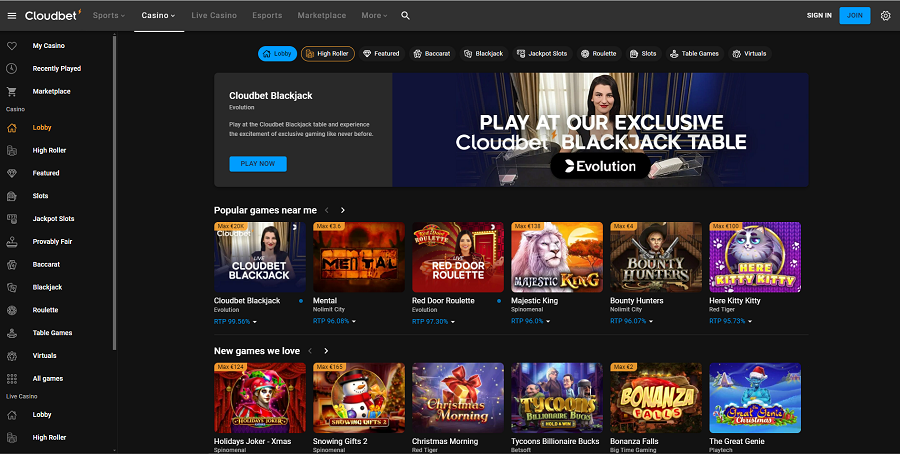Click the exclusive Blackjack table banner image

pos(600,130)
